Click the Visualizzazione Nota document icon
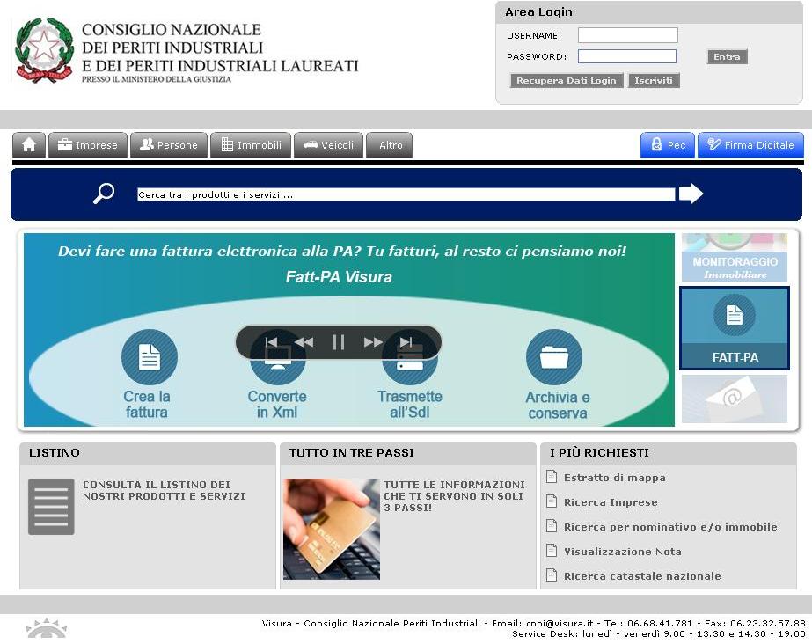Screen dimensions: 812x644 [x=552, y=550]
